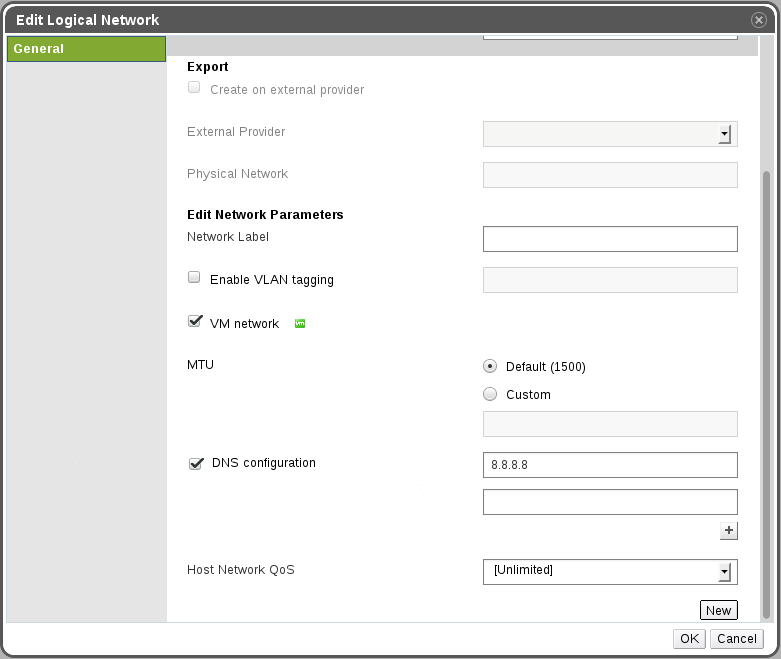
Task: Enable VLAN tagging checkbox
Action: pyautogui.click(x=194, y=279)
